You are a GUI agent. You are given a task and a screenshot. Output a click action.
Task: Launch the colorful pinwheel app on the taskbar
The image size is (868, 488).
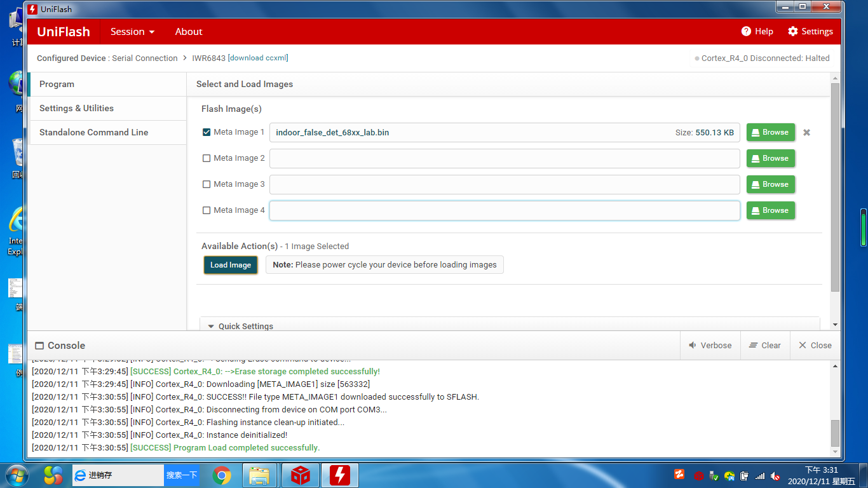[53, 475]
